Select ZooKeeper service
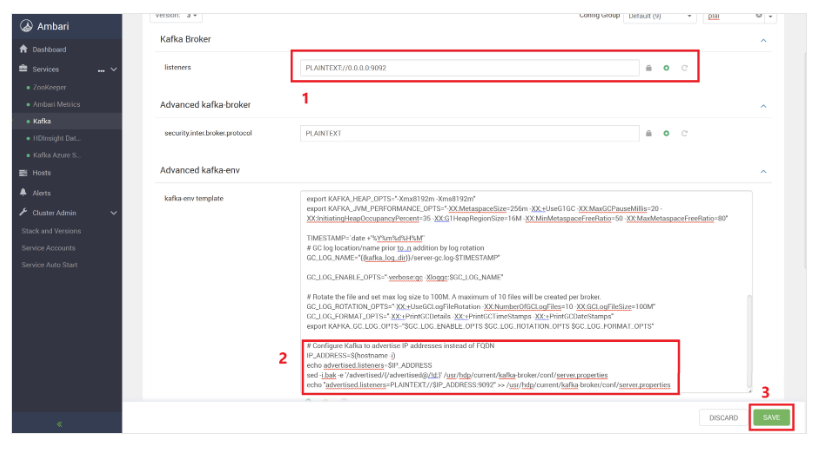Image resolution: width=822 pixels, height=457 pixels. (49, 87)
